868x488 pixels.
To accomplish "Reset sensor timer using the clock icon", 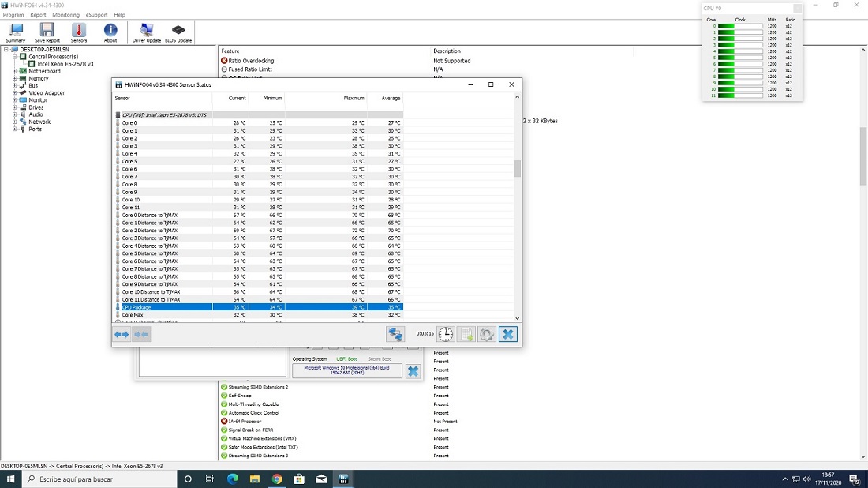I will coord(446,334).
